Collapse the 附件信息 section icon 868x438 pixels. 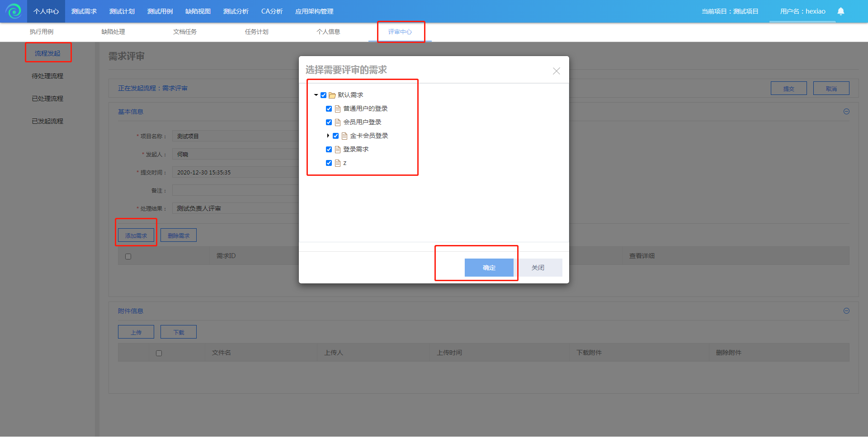pyautogui.click(x=846, y=311)
